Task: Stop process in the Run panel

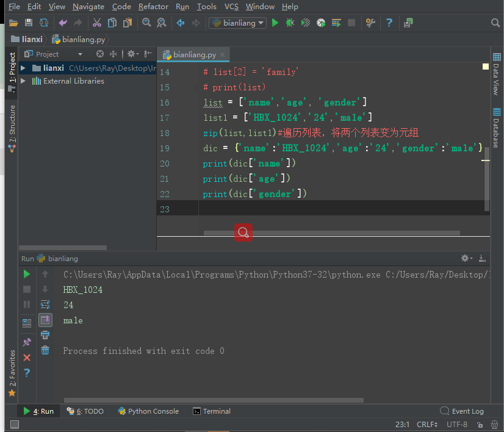Action: click(27, 289)
